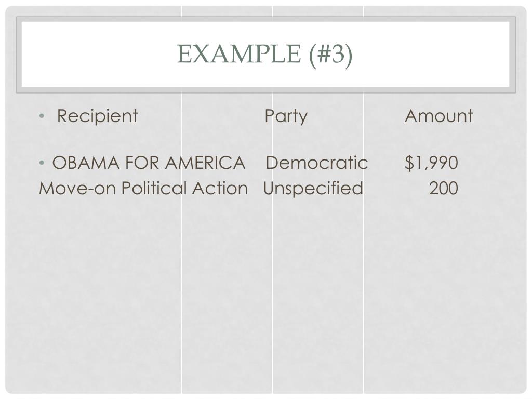Click the word EXAMPLE in title

click(239, 54)
